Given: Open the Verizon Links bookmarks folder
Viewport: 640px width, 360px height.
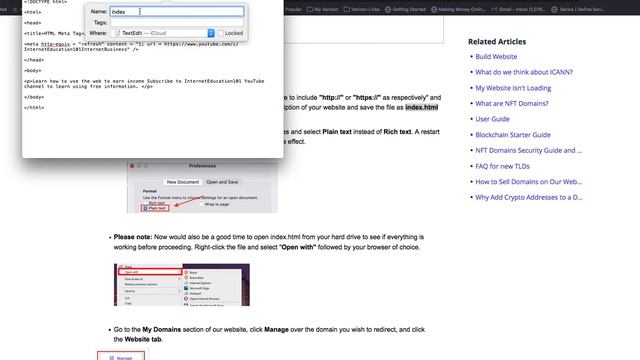Looking at the screenshot, I should [x=362, y=9].
